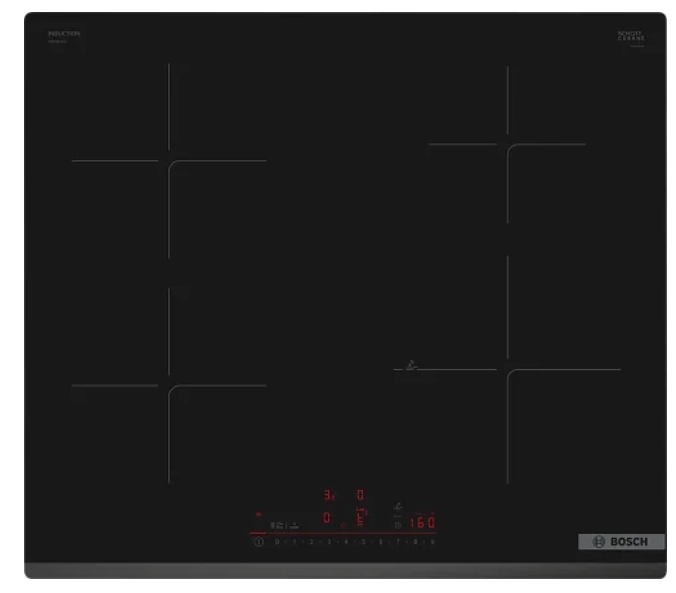676x593 pixels.
Task: Choose power level 3 on the slider scale
Action: point(329,542)
